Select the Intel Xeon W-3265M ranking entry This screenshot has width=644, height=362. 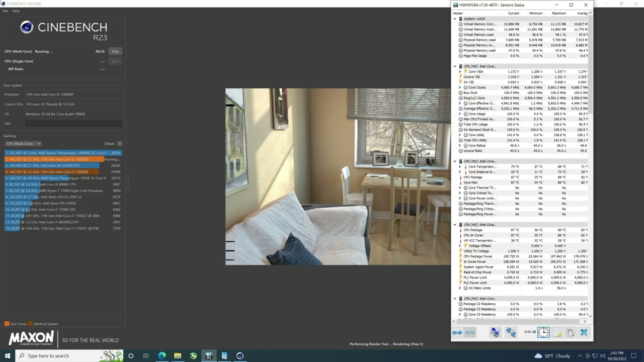coord(63,165)
